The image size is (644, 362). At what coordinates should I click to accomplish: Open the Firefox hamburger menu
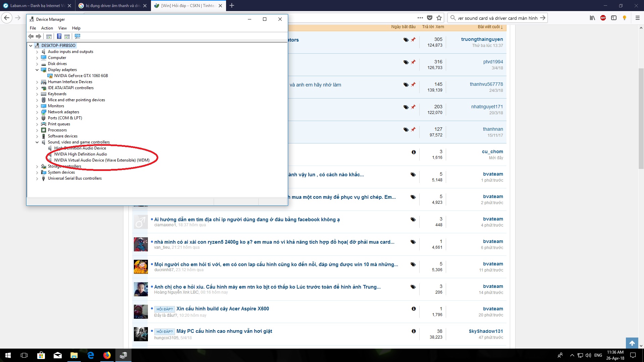coord(638,18)
